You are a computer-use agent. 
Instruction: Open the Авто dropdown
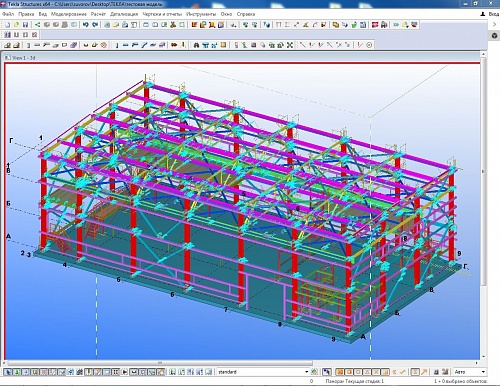(x=469, y=372)
